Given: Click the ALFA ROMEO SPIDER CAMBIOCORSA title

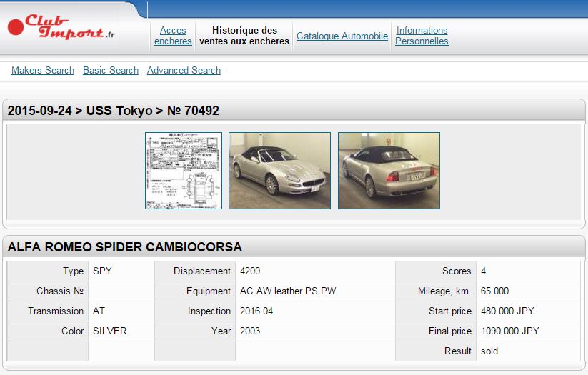Looking at the screenshot, I should click(x=124, y=247).
